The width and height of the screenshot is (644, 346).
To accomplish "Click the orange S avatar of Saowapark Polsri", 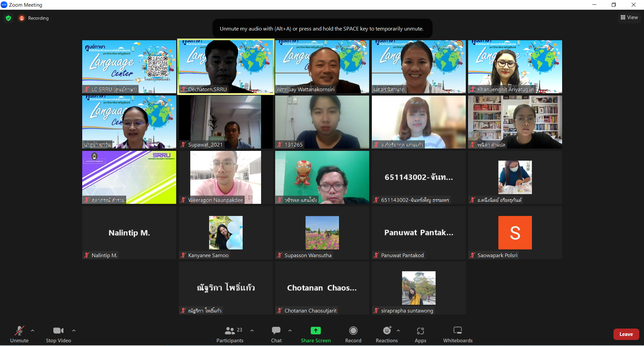I will (515, 233).
